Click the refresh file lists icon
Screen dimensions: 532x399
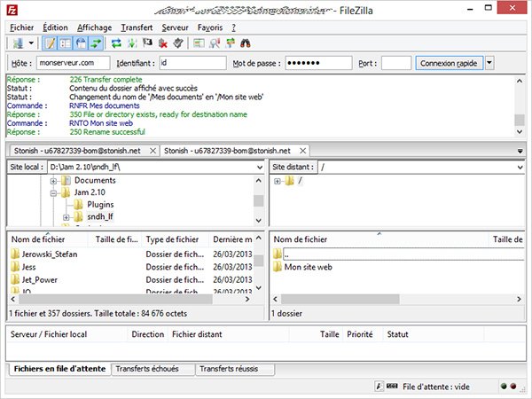pyautogui.click(x=116, y=43)
